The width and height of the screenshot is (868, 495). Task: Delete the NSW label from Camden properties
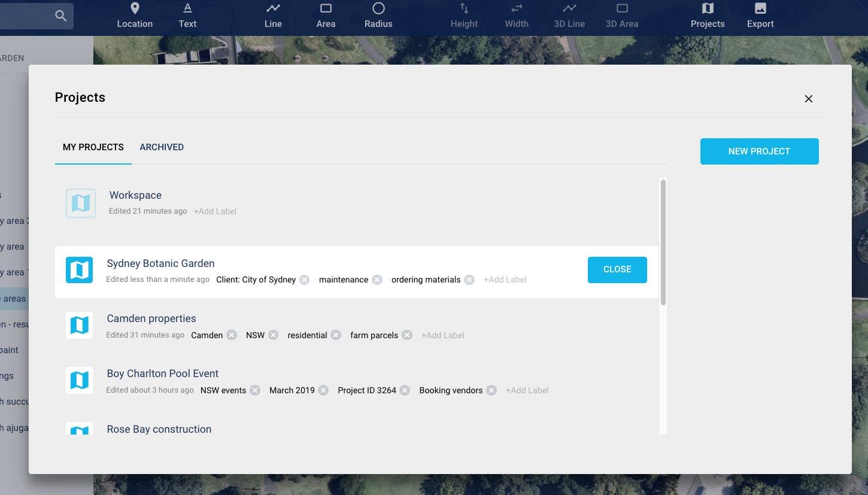point(273,335)
